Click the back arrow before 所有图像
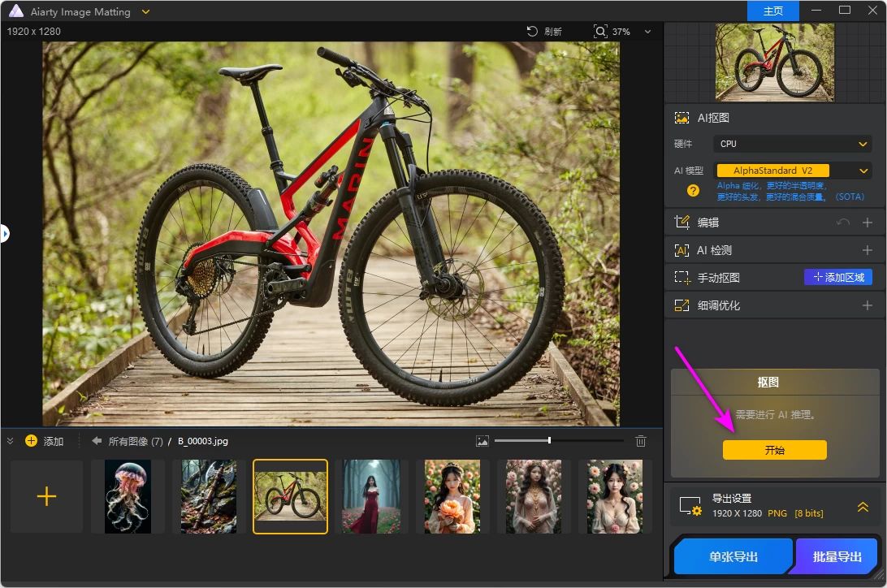Screen dimensions: 887x588 pyautogui.click(x=97, y=440)
